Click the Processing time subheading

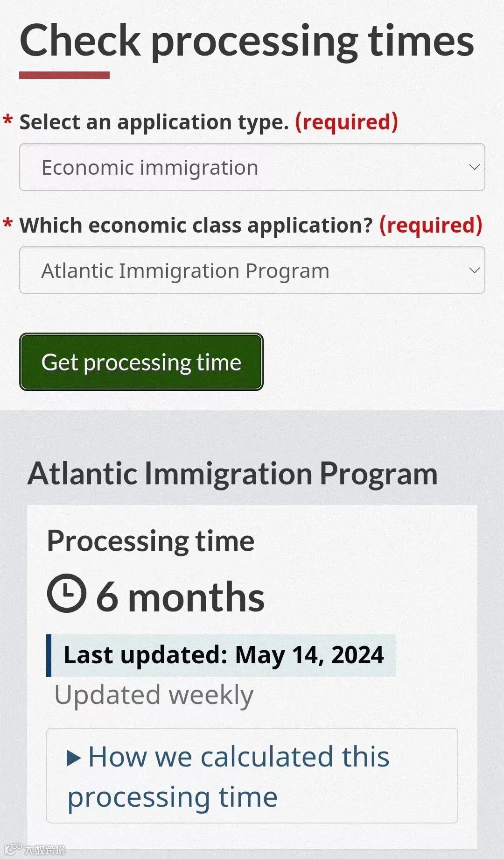pos(151,541)
